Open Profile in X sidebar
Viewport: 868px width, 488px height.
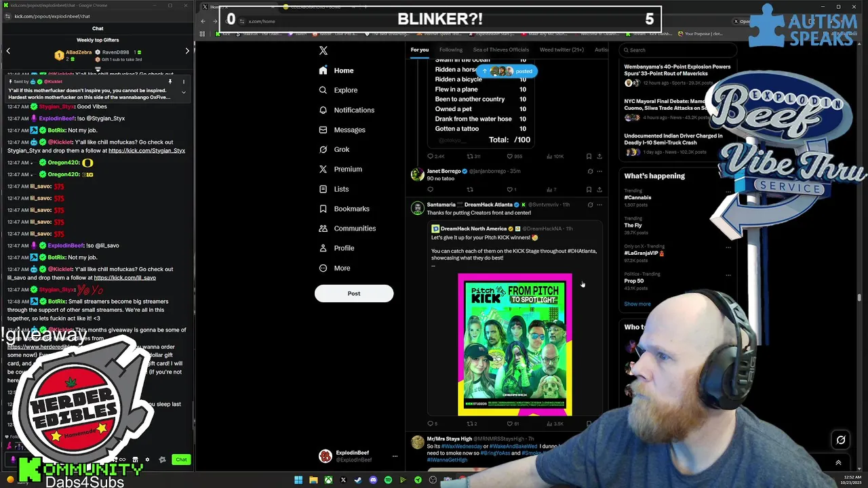337,248
